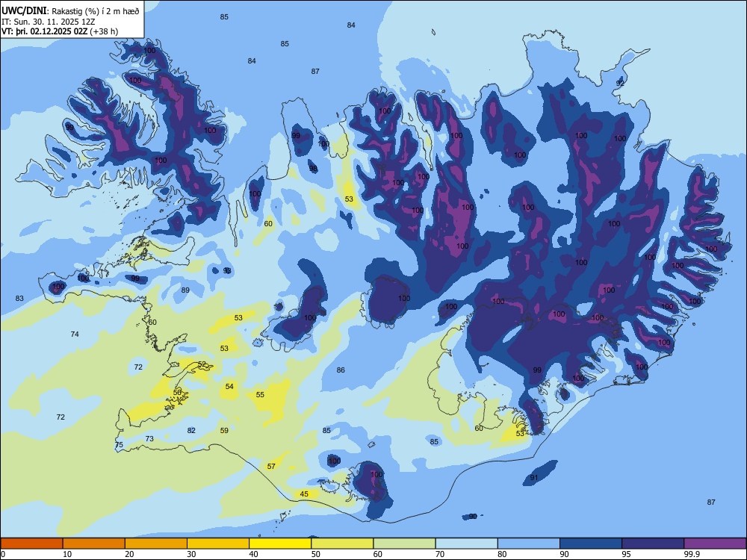Screen dimensions: 747x560
Task: Click the 55 humidity value
Action: (x=260, y=395)
